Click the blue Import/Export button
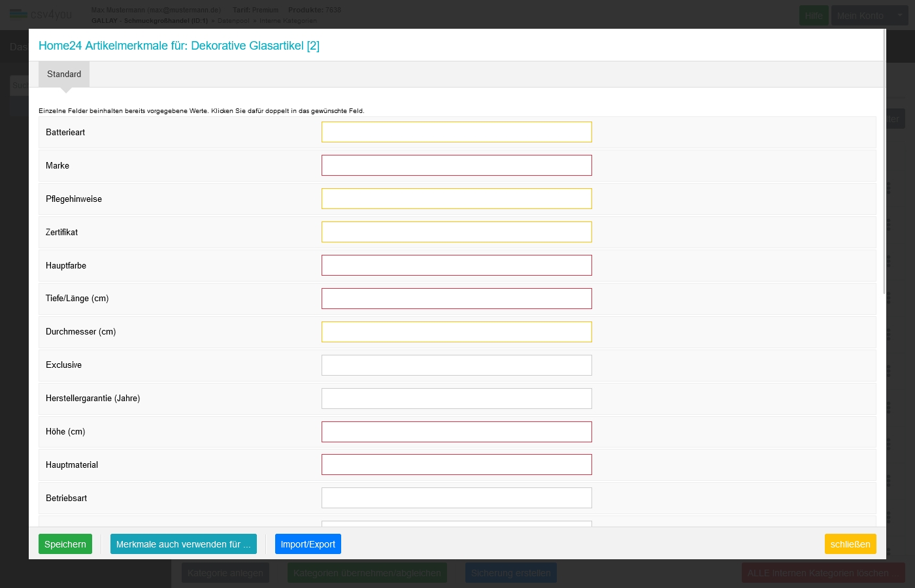The image size is (915, 588). coord(308,544)
